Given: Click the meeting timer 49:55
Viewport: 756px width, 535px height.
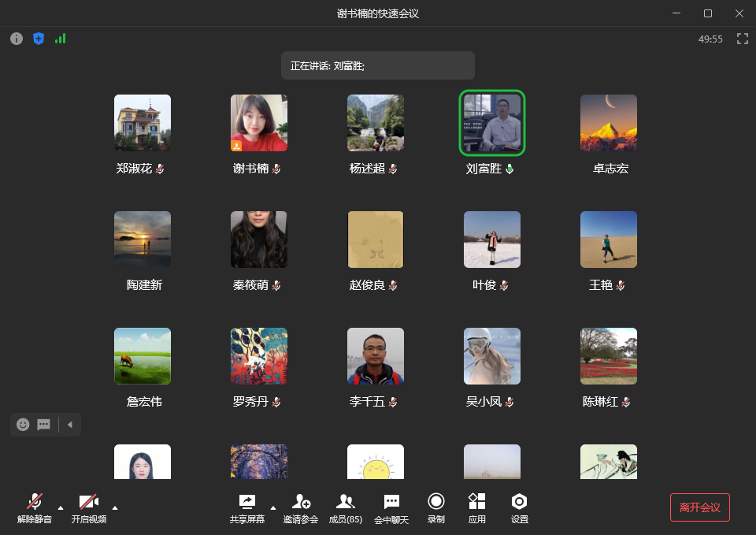Looking at the screenshot, I should [x=710, y=39].
